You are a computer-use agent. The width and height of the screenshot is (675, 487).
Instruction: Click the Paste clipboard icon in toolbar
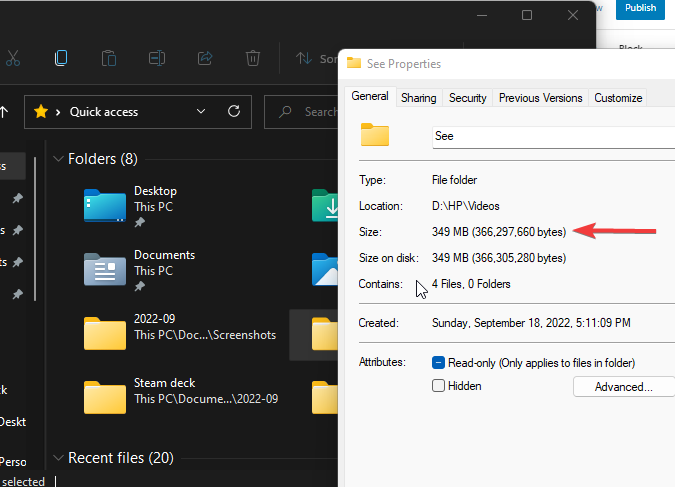[x=109, y=58]
